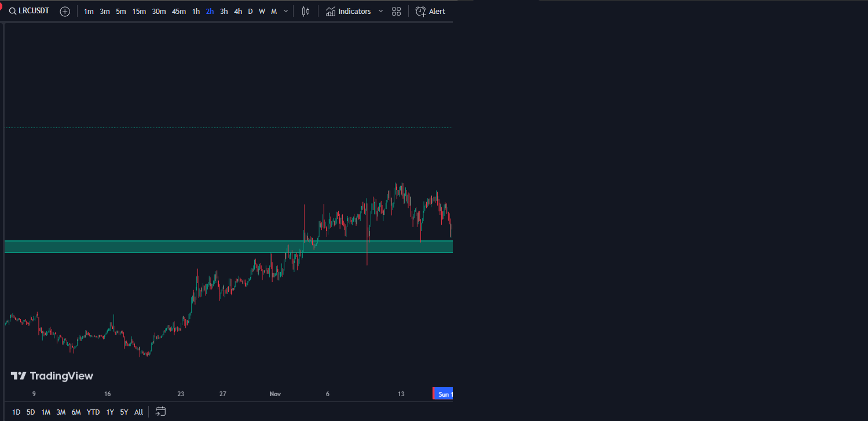Select the green support zone rectangle

[228, 247]
